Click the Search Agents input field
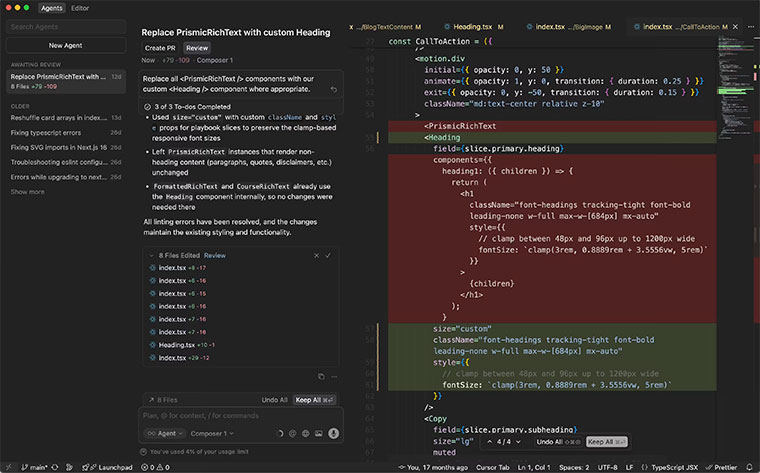The image size is (760, 473). coord(65,27)
